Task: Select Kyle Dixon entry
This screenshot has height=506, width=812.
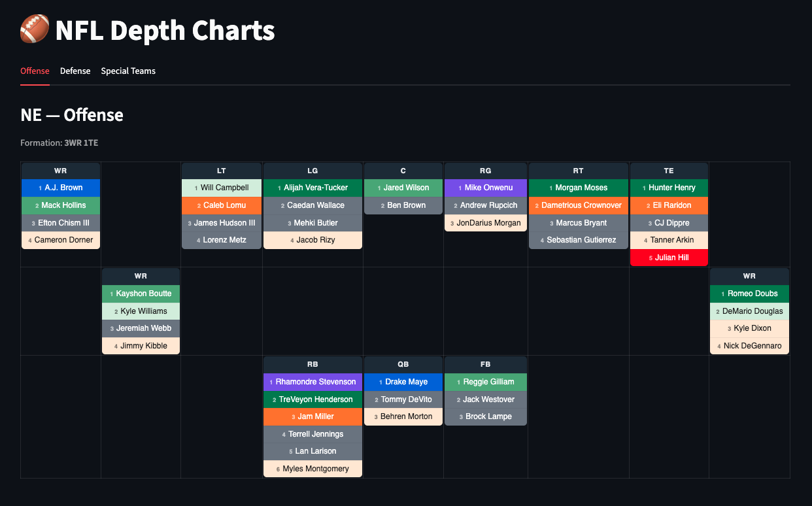Action: [749, 328]
